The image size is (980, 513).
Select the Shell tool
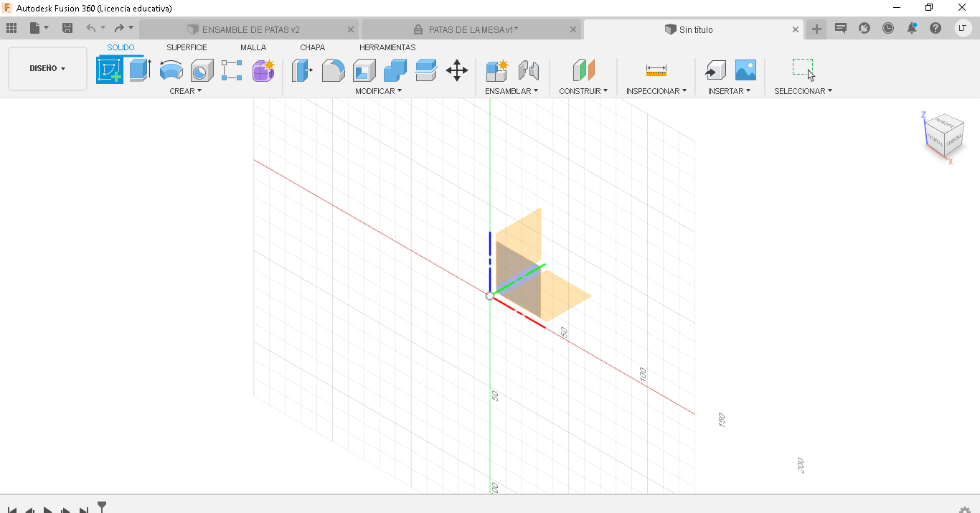[364, 70]
